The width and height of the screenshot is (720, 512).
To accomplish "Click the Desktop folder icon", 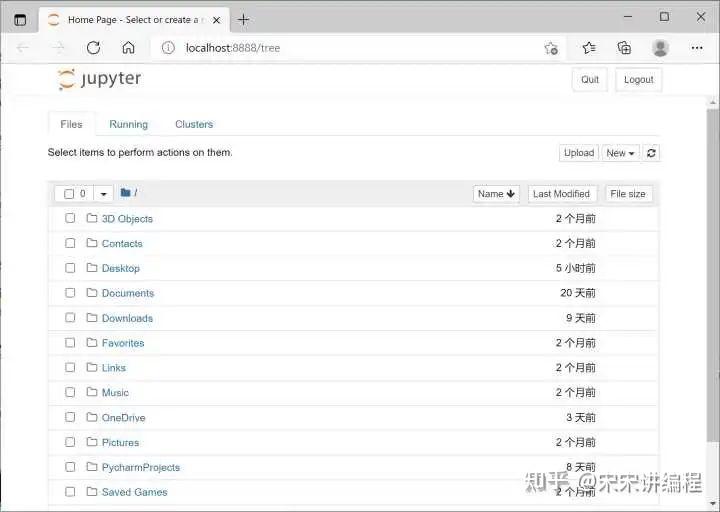I will point(92,268).
